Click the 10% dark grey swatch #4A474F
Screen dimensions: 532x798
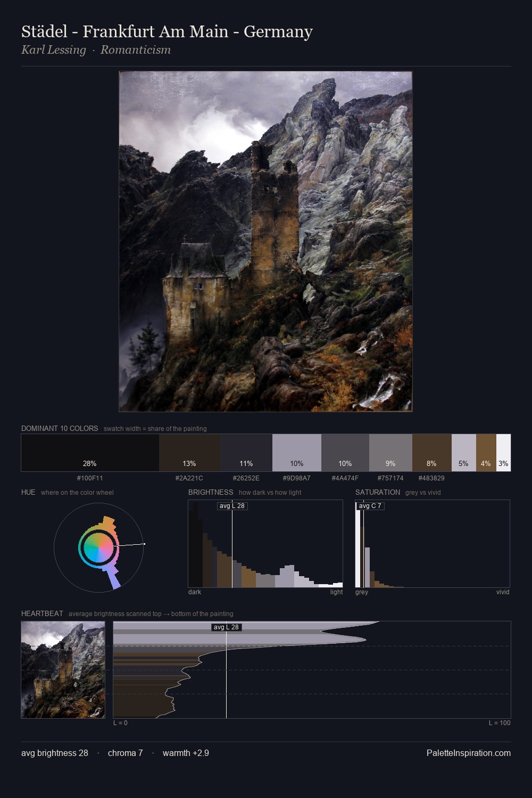pos(345,453)
